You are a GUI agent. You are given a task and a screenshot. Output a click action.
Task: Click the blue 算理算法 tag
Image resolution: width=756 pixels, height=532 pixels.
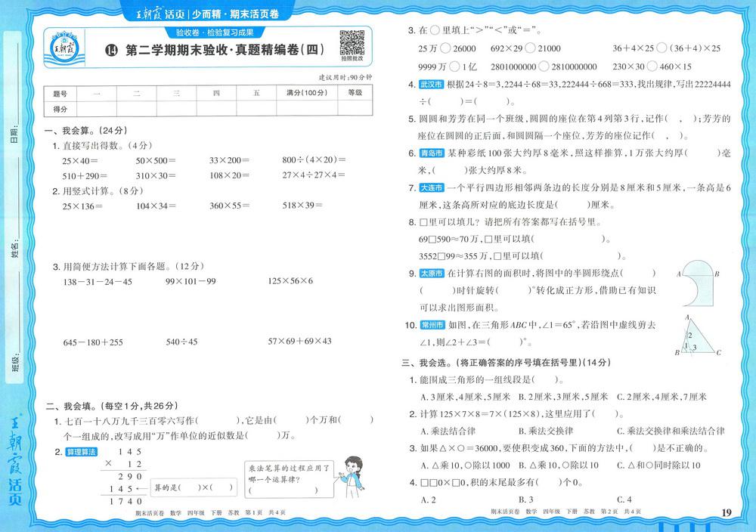pyautogui.click(x=82, y=452)
